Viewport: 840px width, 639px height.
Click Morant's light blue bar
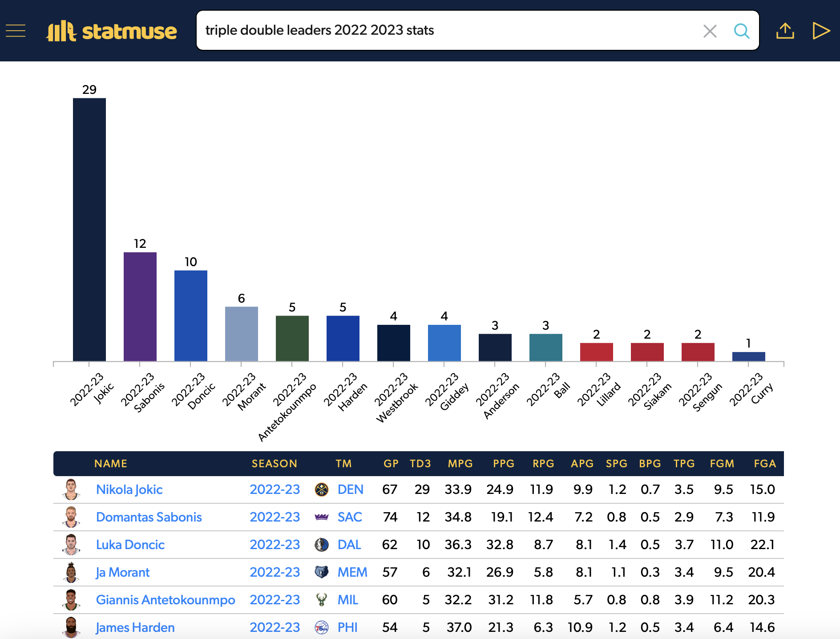pos(242,334)
